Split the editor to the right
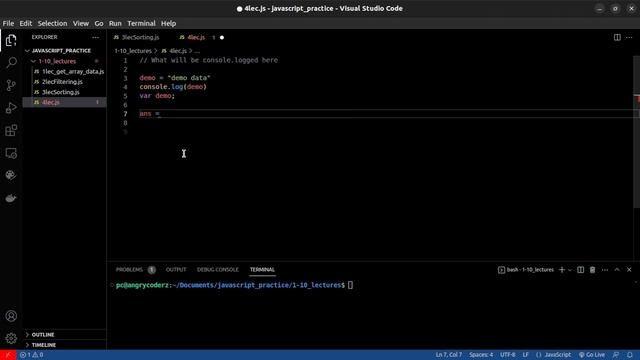The image size is (640, 360). [617, 38]
